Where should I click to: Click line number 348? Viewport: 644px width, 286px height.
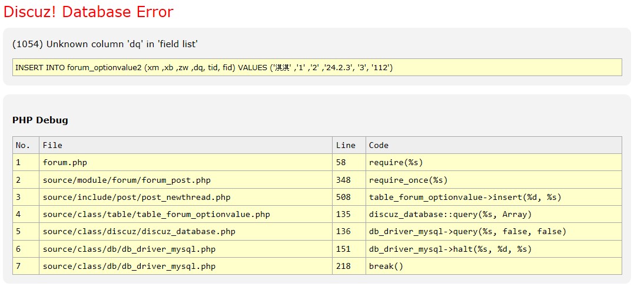coord(349,180)
